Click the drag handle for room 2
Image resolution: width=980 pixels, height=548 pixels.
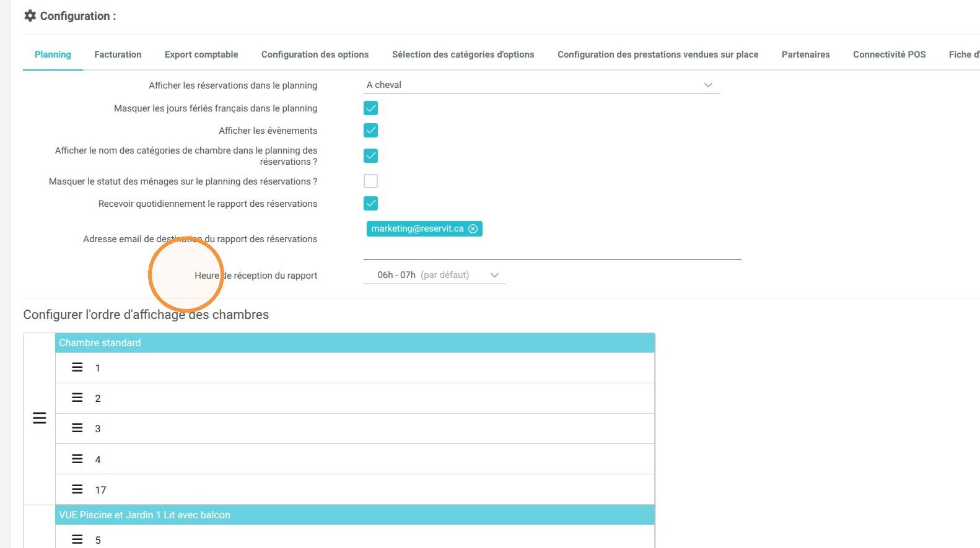[x=77, y=398]
